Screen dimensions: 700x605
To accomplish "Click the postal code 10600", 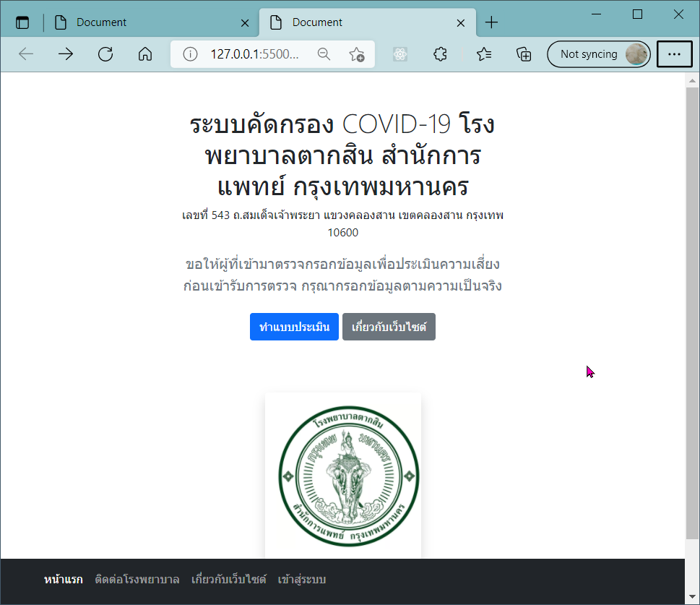I will coord(343,233).
